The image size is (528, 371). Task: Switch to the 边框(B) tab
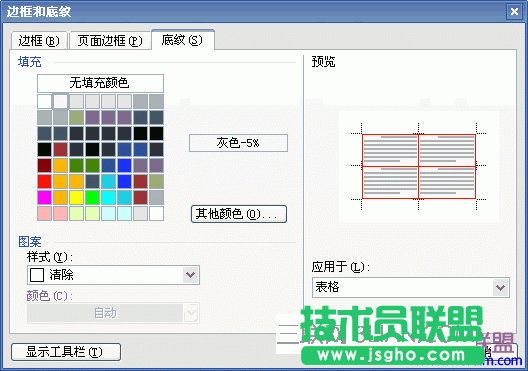coord(39,41)
